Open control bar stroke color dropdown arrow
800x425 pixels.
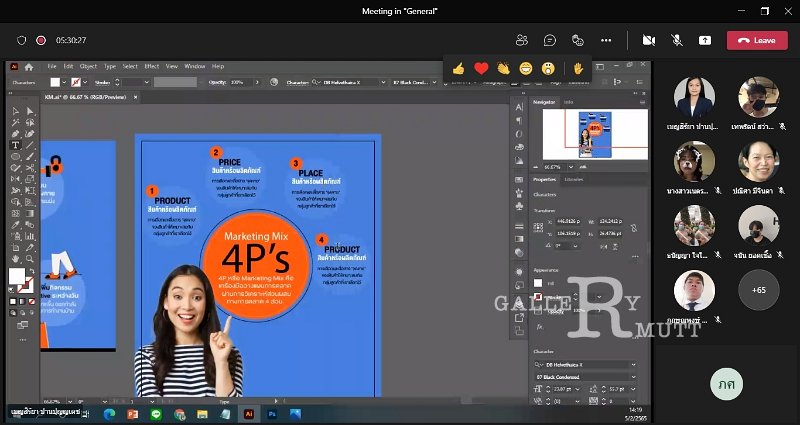pyautogui.click(x=85, y=82)
